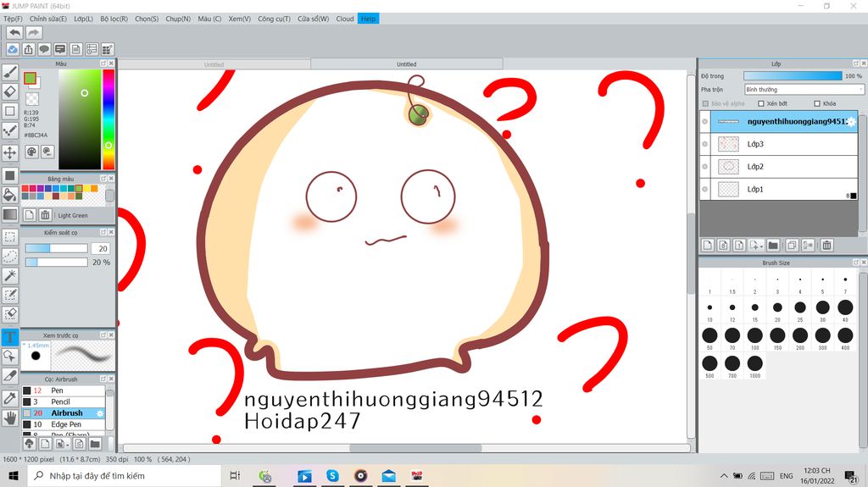Click the brush opacity 20 % slider

[57, 263]
